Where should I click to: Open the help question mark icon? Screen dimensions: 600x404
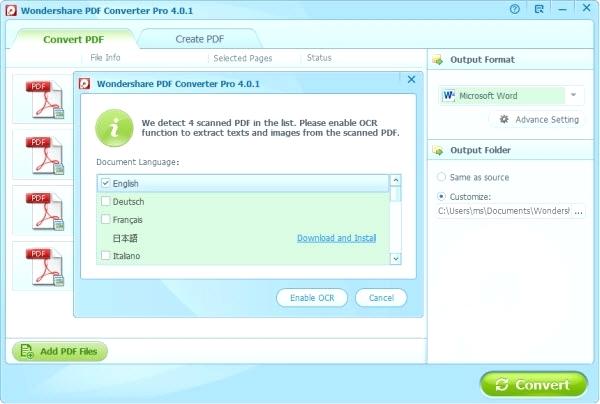(x=515, y=9)
